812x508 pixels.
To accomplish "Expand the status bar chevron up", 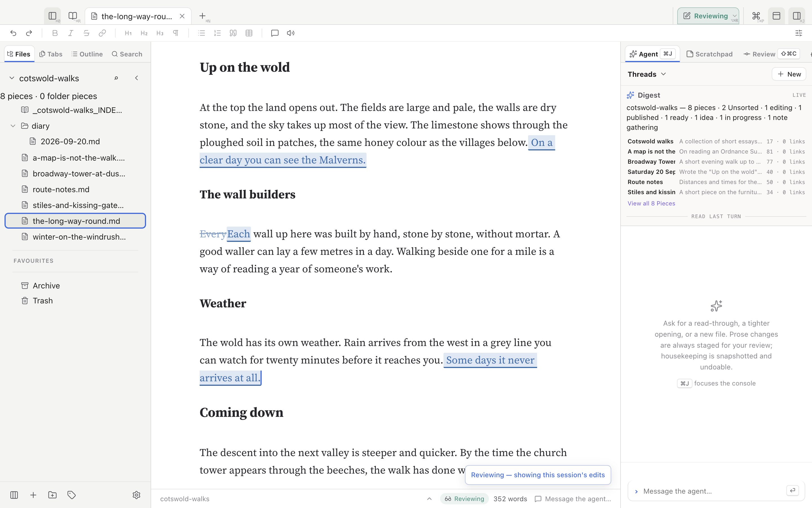I will [429, 499].
